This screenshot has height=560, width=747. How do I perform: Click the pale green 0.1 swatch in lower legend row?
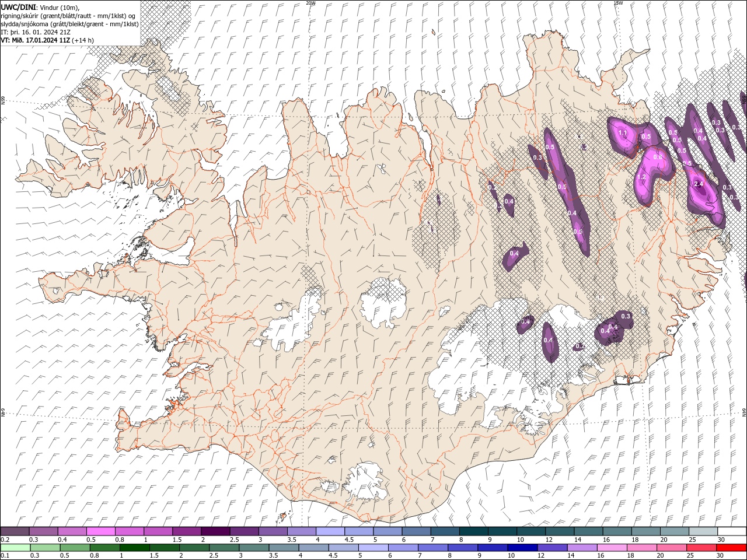(15, 548)
